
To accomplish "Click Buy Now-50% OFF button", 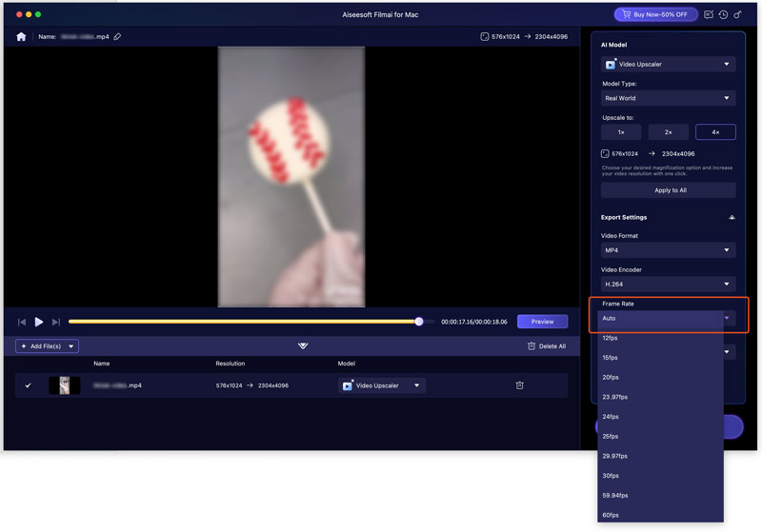I will point(655,14).
